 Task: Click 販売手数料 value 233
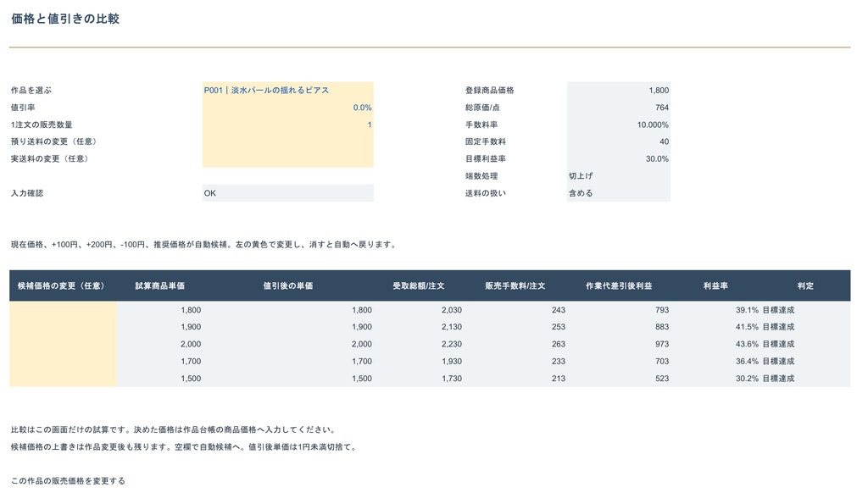(559, 361)
